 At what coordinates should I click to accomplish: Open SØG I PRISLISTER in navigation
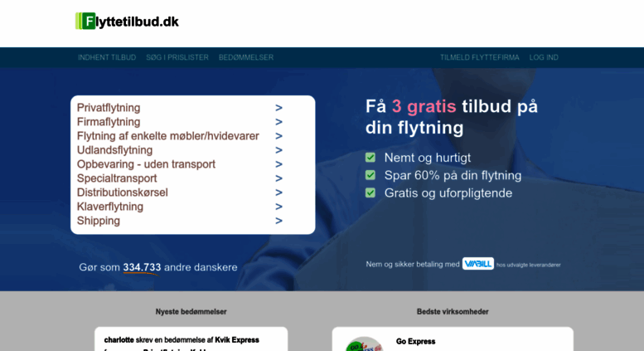[x=177, y=57]
